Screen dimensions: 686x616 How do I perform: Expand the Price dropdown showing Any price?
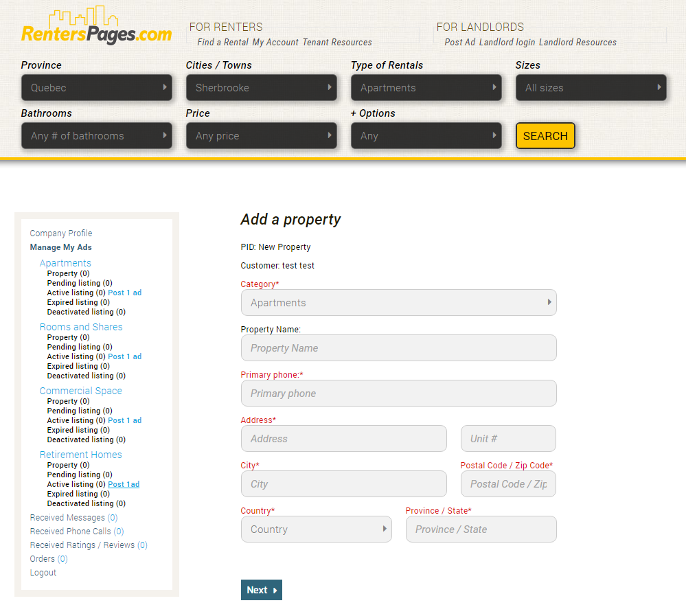point(262,135)
